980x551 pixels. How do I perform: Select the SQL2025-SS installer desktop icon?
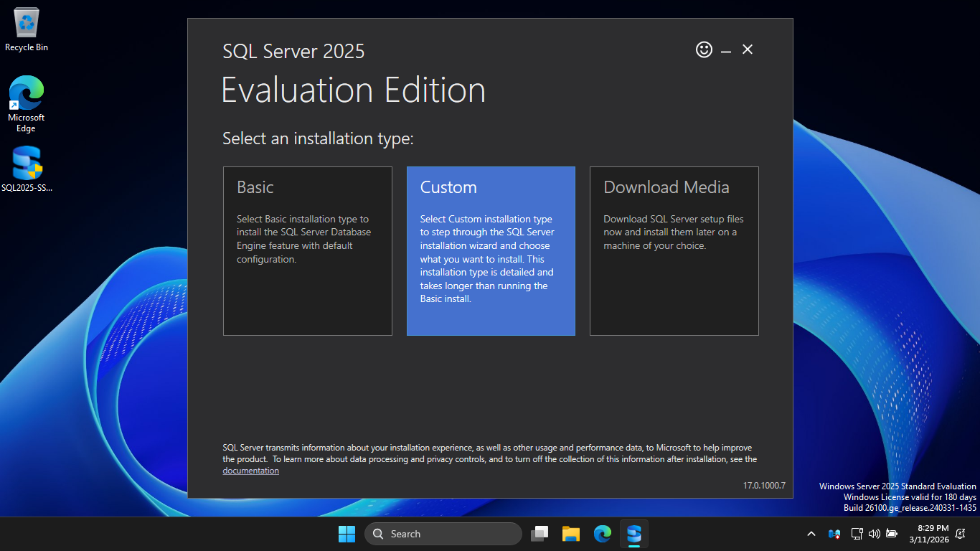[x=27, y=170]
